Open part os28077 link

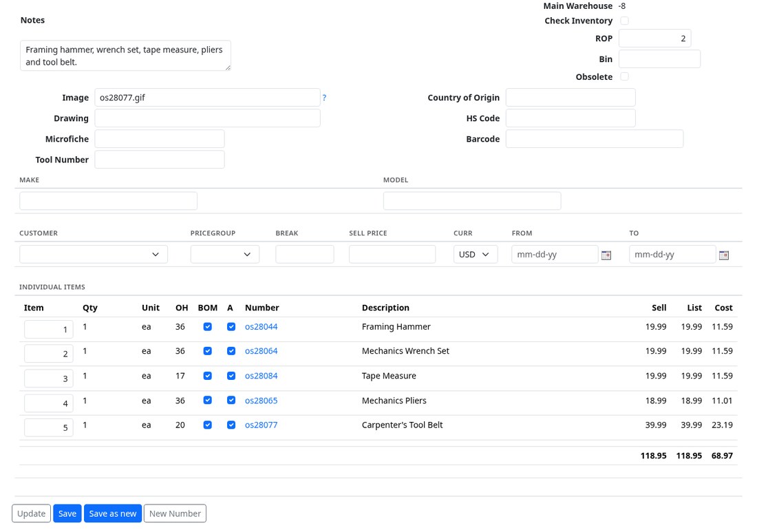click(x=262, y=425)
